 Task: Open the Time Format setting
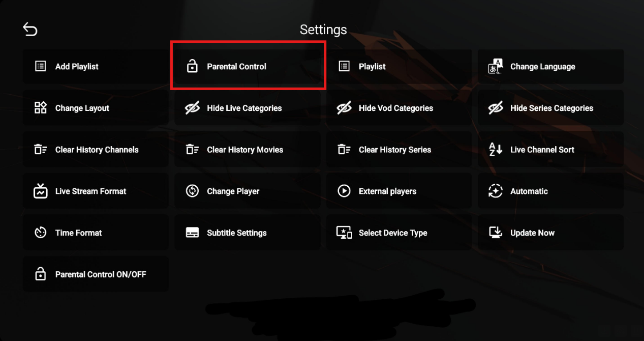click(x=96, y=233)
